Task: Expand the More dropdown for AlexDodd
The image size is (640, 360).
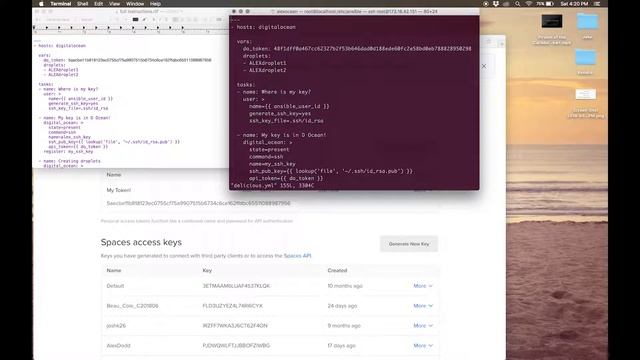Action: tap(423, 345)
